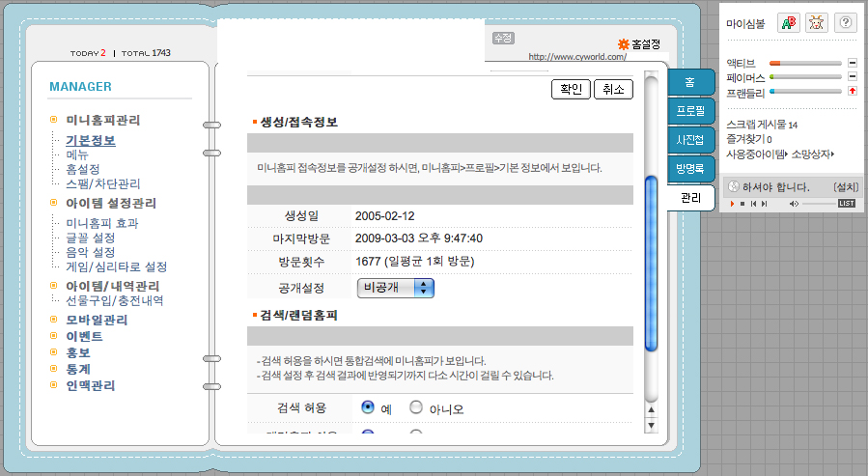
Task: Open 사용중아이템 link
Action: click(757, 154)
